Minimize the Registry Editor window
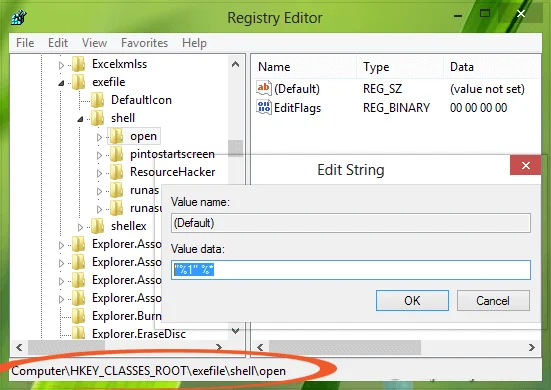Image resolution: width=551 pixels, height=390 pixels. click(x=458, y=16)
